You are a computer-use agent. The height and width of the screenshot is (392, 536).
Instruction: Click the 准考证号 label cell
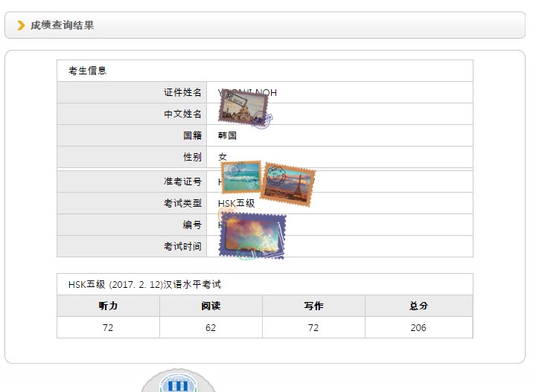click(x=132, y=181)
